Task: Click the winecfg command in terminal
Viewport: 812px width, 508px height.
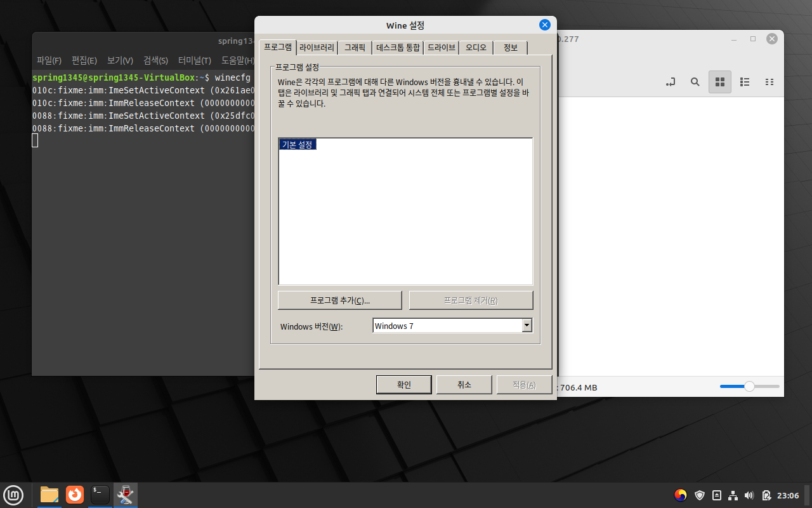Action: pyautogui.click(x=233, y=77)
